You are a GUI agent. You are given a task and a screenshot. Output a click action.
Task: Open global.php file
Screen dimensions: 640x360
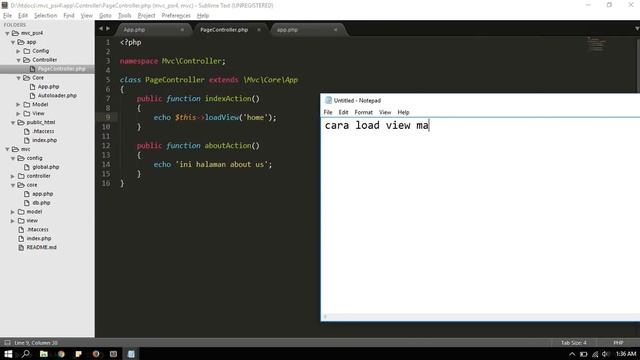46,167
